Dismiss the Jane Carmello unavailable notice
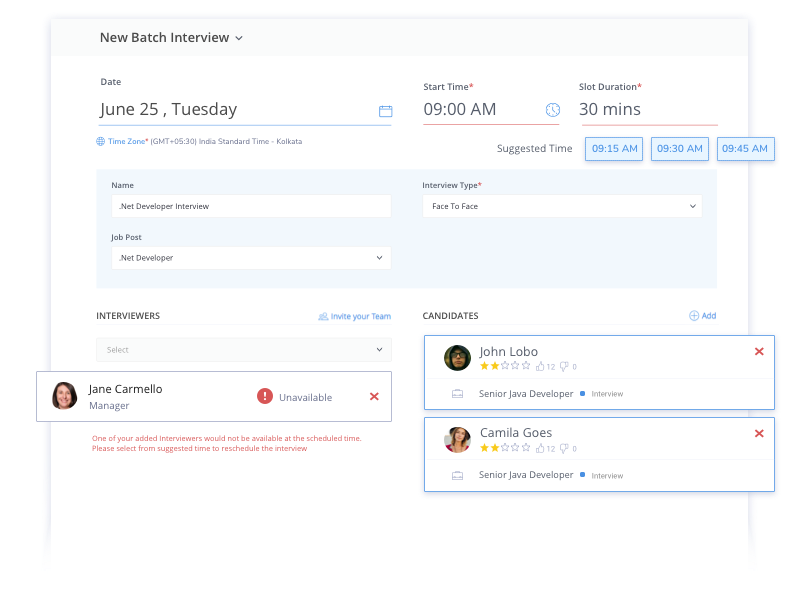 [374, 396]
